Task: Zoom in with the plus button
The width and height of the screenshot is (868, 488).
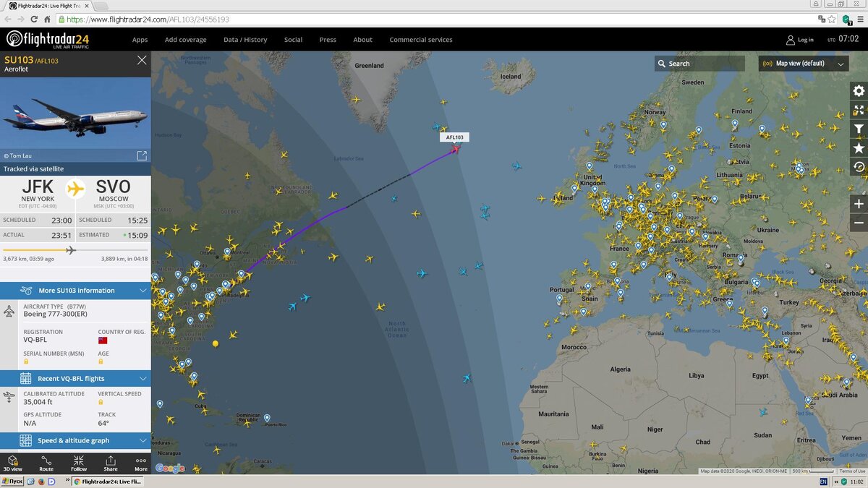Action: coord(859,204)
